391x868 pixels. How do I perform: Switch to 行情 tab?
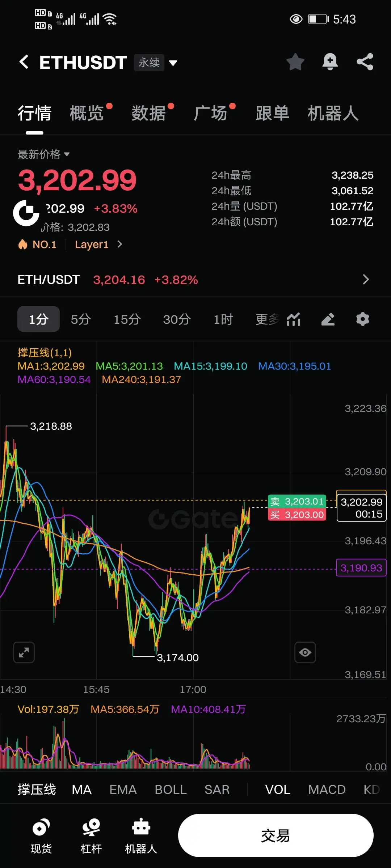[35, 113]
